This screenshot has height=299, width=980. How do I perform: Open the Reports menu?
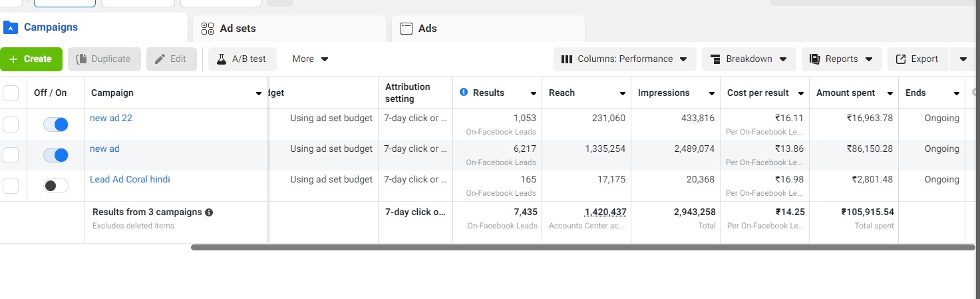[x=841, y=59]
